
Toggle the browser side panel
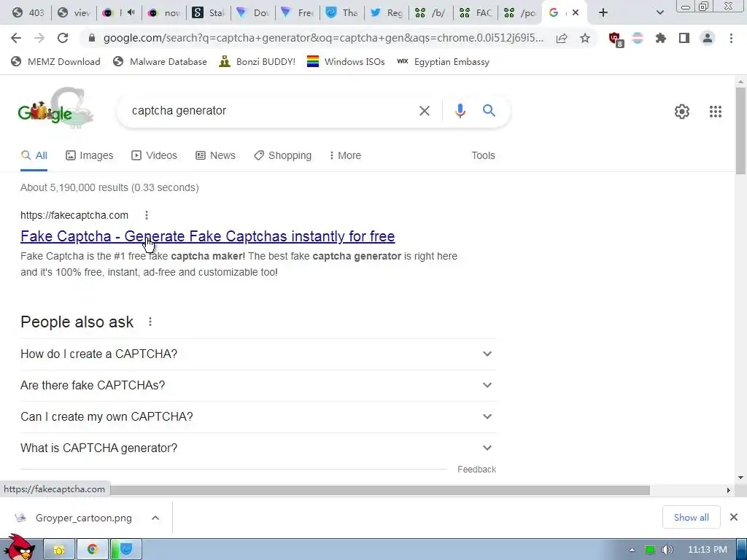pos(684,38)
